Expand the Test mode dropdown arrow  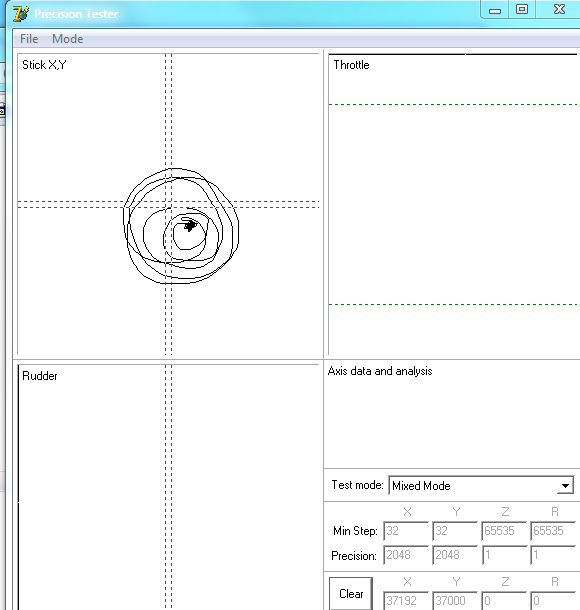tap(565, 486)
